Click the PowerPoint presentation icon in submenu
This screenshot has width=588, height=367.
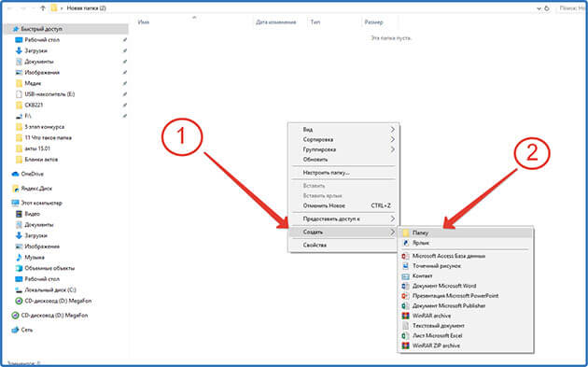tap(405, 296)
